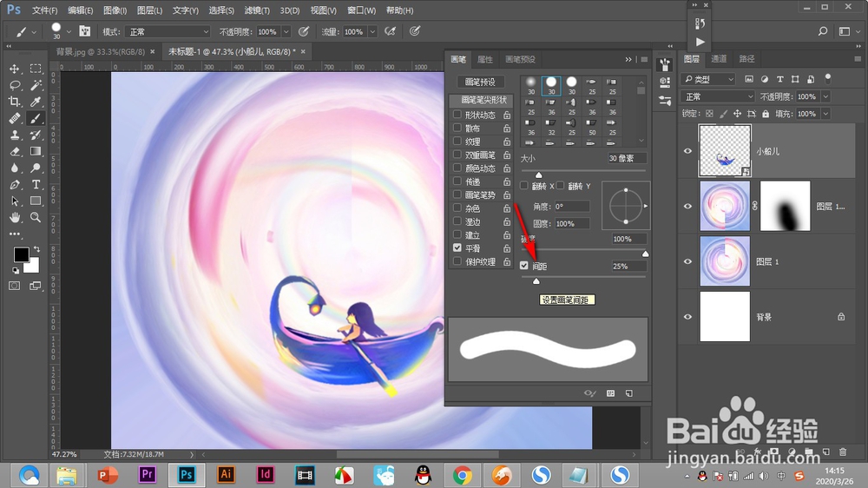Hide the 背景 layer
This screenshot has height=488, width=868.
[x=688, y=317]
